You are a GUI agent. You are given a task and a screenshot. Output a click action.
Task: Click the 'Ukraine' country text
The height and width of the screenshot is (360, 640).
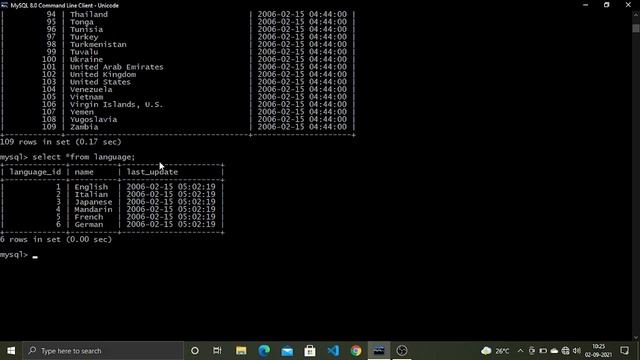click(86, 60)
